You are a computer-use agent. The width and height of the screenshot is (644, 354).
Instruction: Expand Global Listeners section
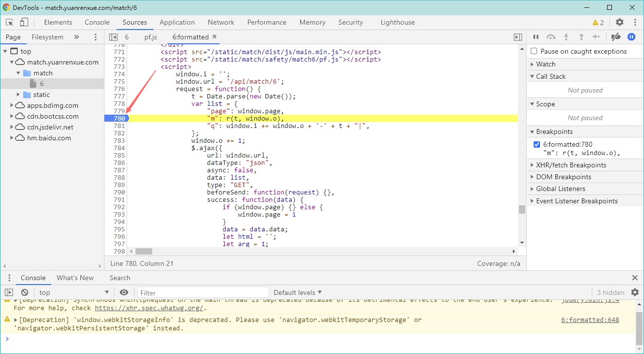click(585, 189)
